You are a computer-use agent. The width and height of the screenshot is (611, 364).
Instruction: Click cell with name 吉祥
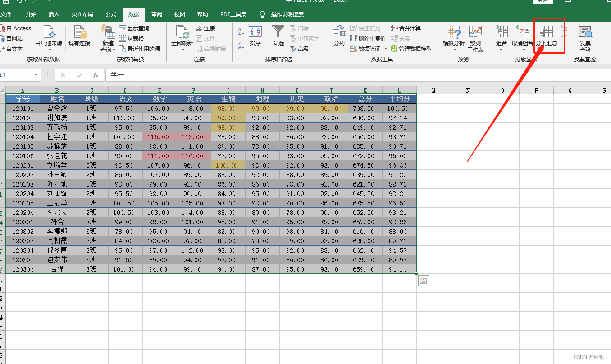(x=57, y=269)
